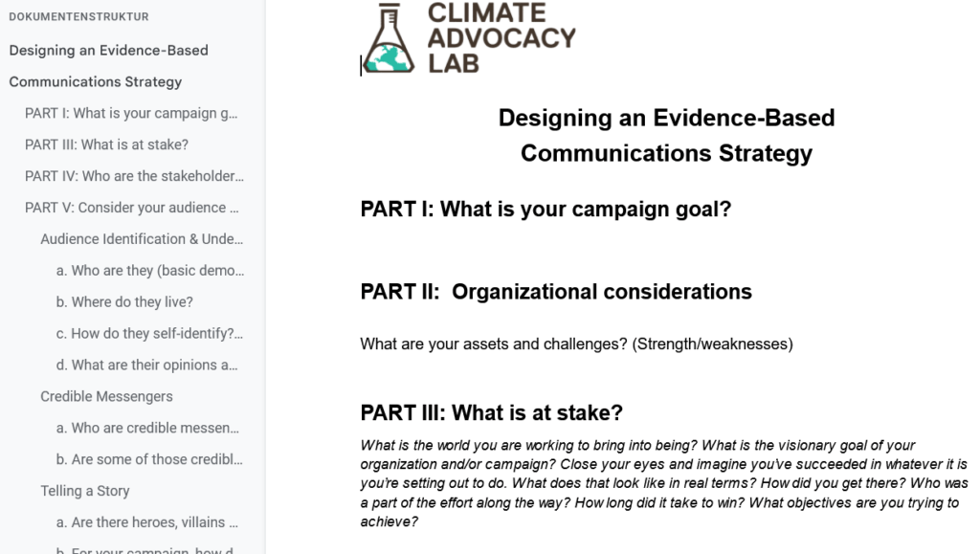Open outline item c. How do they self-identify?
The image size is (980, 554).
(x=149, y=334)
